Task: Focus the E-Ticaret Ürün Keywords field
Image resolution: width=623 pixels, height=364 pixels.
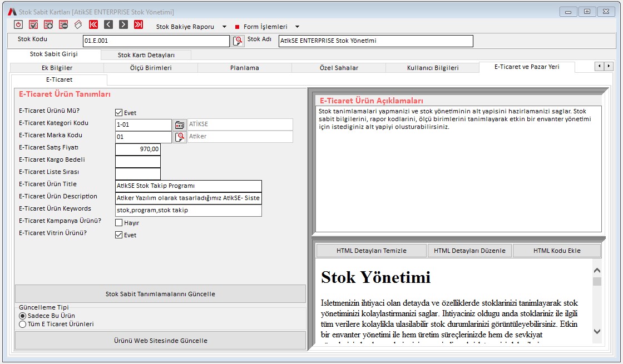Action: (x=189, y=211)
